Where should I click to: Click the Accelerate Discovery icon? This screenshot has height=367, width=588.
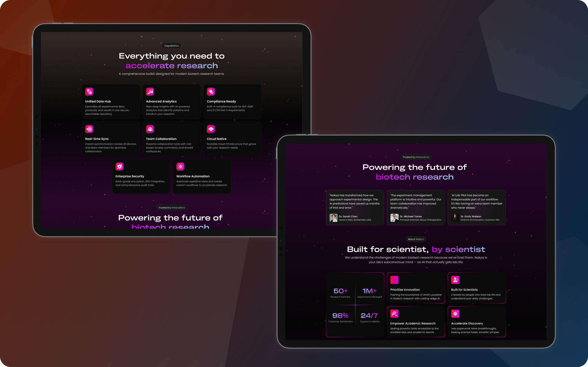click(x=455, y=314)
